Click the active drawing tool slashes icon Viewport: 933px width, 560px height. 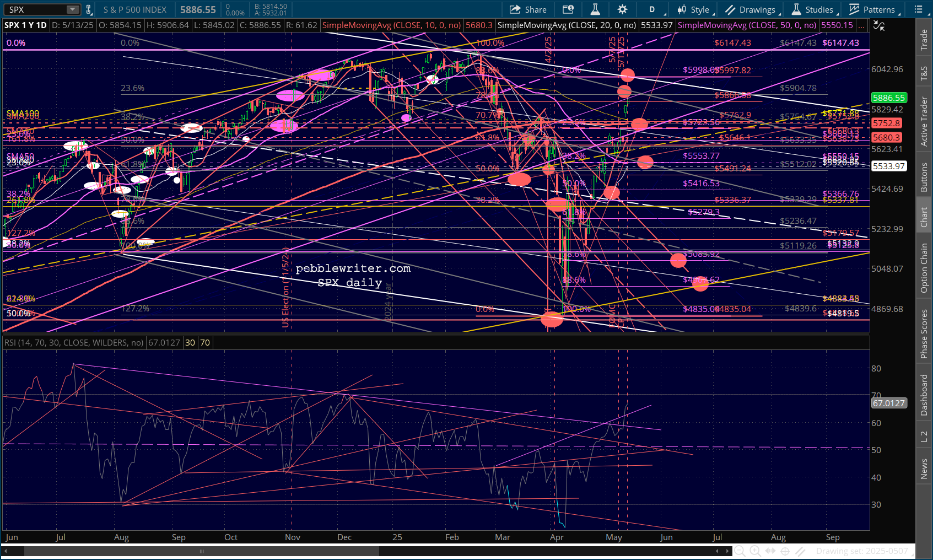coord(800,551)
